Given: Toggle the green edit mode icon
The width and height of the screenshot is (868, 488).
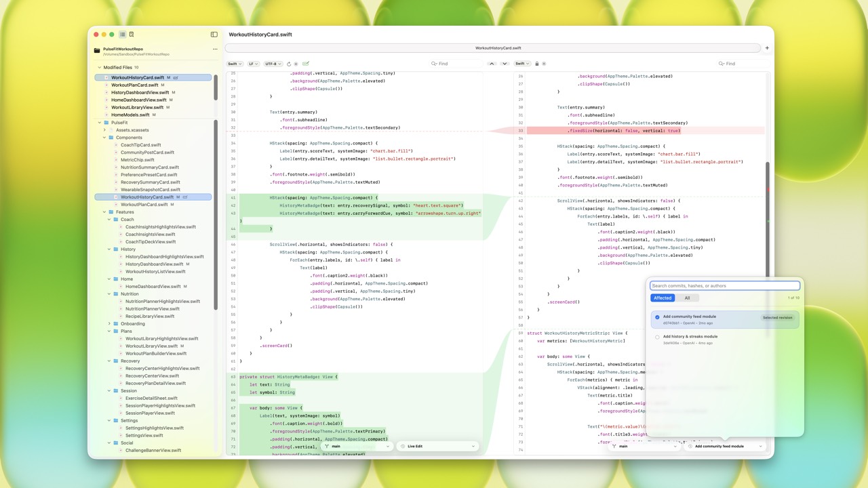Looking at the screenshot, I should (306, 64).
